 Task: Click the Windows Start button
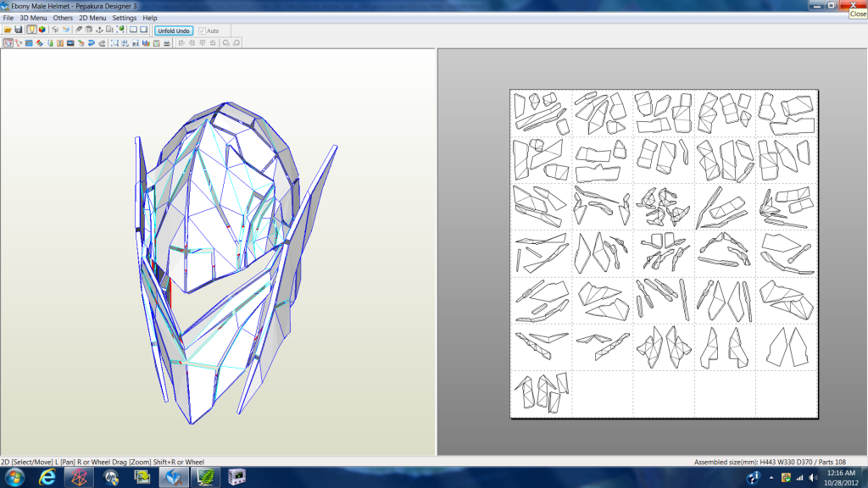click(14, 477)
